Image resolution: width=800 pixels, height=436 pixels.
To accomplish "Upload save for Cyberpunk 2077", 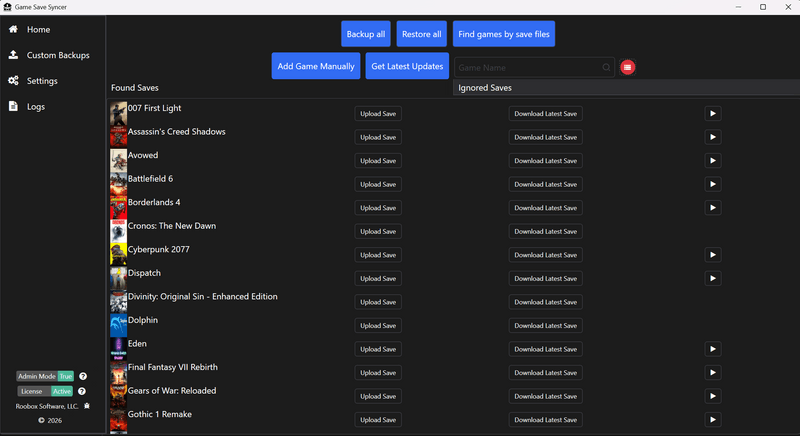I will coord(378,255).
